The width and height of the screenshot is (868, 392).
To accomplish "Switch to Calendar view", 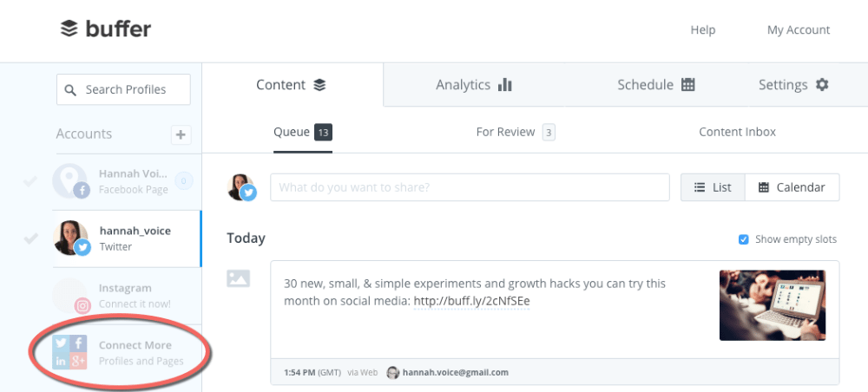I will tap(792, 187).
